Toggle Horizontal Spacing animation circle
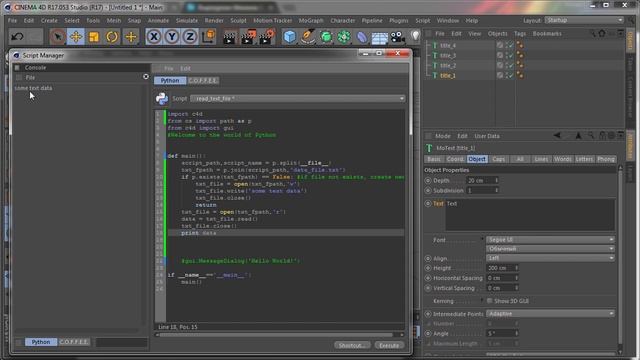This screenshot has width=640, height=360. tap(428, 278)
